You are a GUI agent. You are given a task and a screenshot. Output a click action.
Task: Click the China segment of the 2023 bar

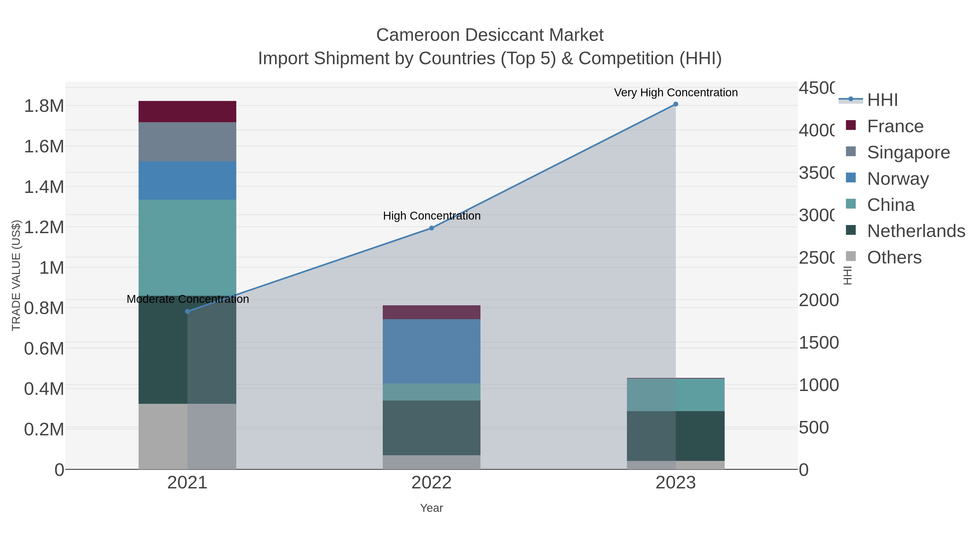676,395
